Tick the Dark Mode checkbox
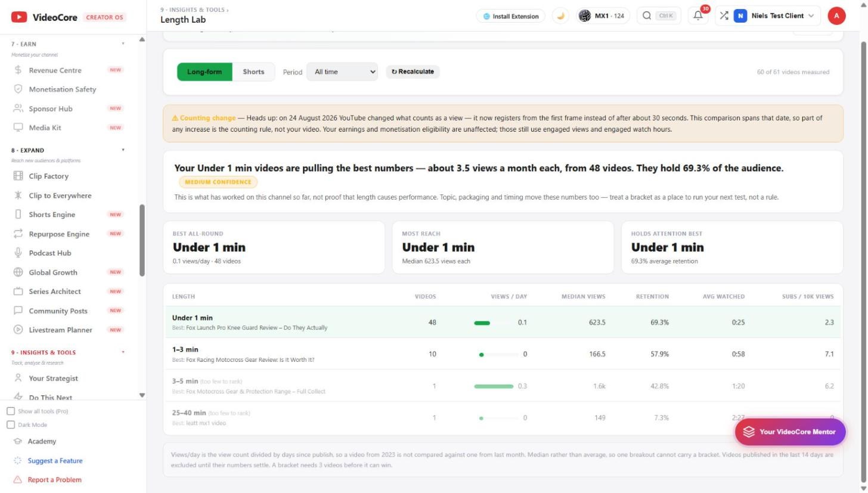Screen dimensions: 868x493 coord(11,425)
